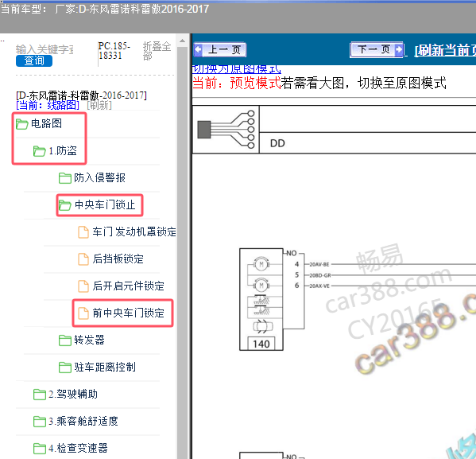
Task: Click the [当前：线路图] link
Action: tap(48, 106)
